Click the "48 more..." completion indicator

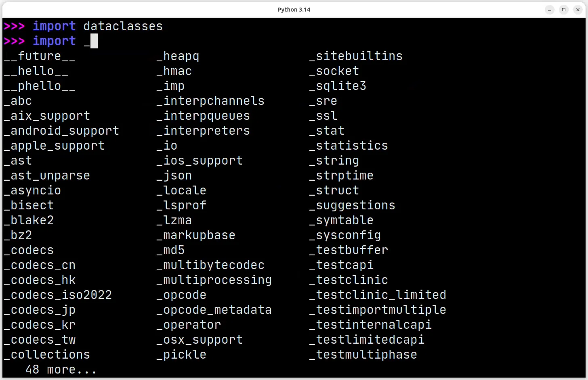click(x=61, y=370)
